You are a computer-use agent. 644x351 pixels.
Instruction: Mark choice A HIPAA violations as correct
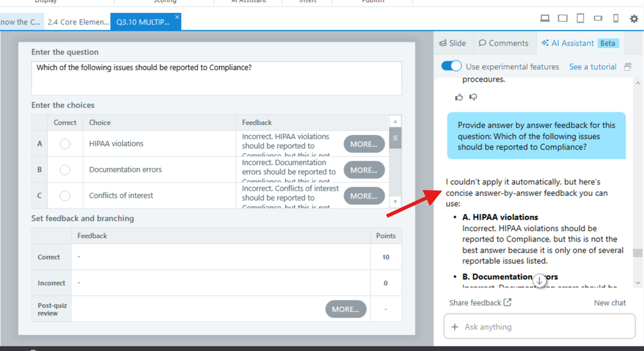(65, 144)
